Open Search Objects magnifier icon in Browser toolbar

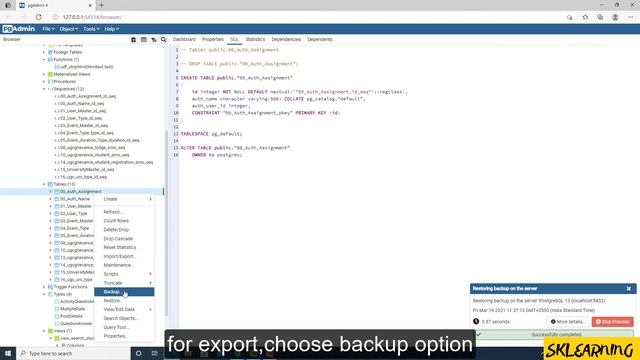[x=164, y=40]
